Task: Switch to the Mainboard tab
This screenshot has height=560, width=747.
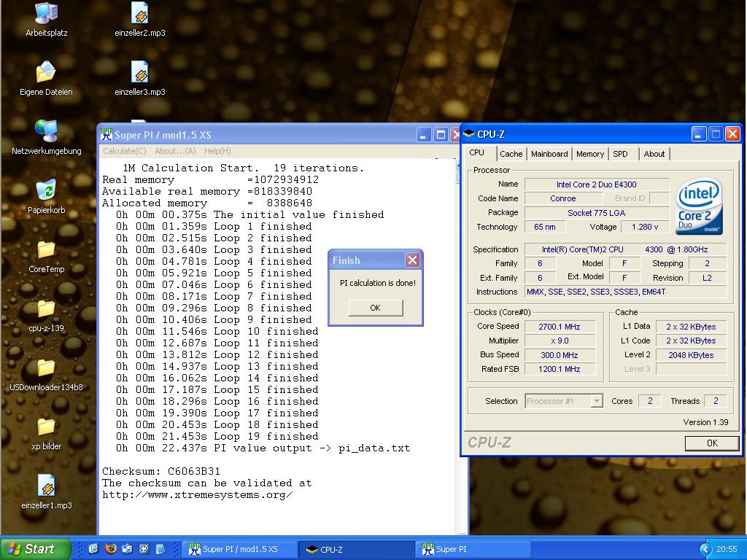Action: (549, 154)
